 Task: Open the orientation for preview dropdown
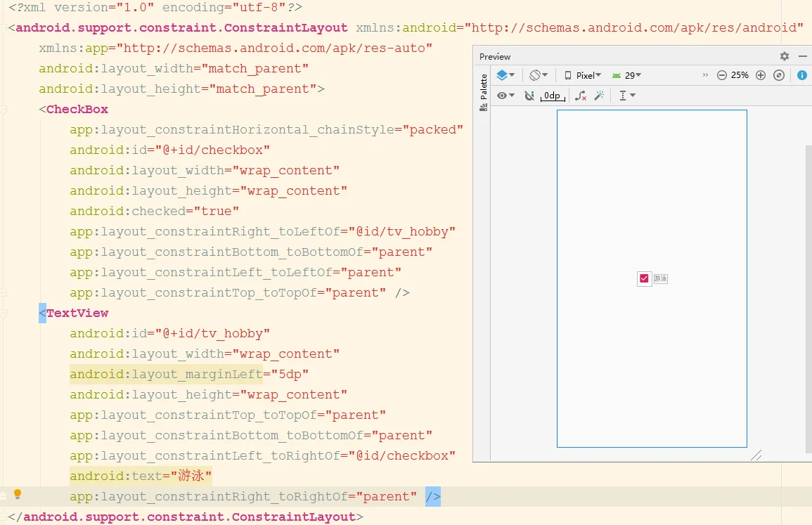[x=539, y=75]
